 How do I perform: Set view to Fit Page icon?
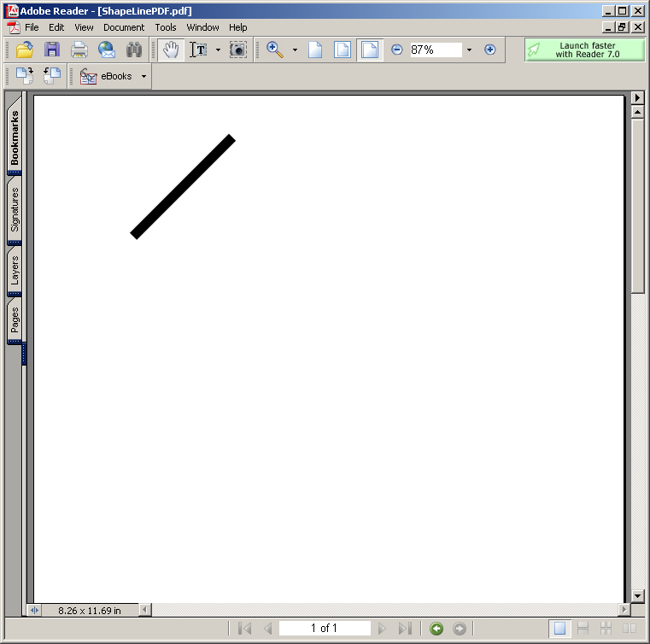(343, 50)
